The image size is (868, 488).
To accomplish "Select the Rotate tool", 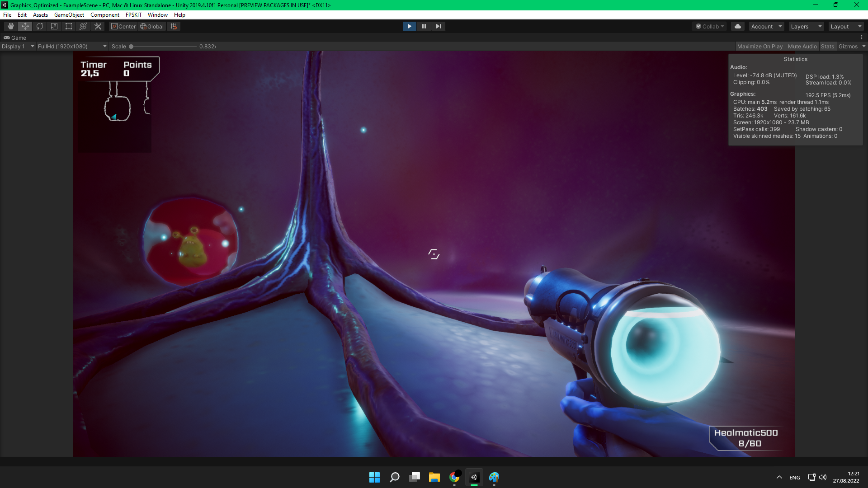I will click(40, 26).
